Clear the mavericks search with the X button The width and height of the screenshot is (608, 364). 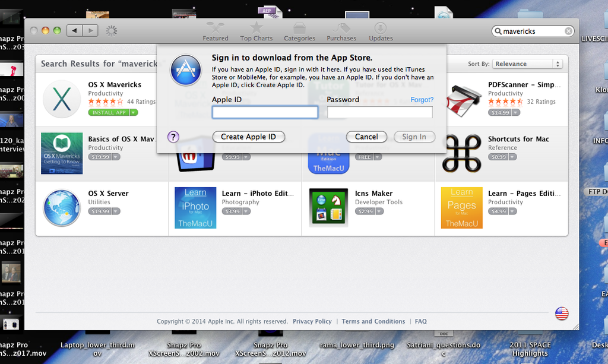568,30
